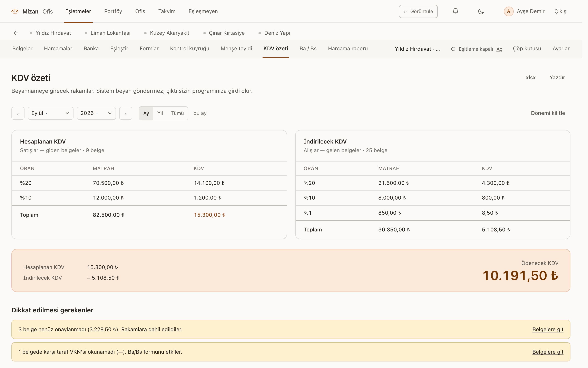
Task: Turn on Eşitleme with the Aç link
Action: click(499, 49)
